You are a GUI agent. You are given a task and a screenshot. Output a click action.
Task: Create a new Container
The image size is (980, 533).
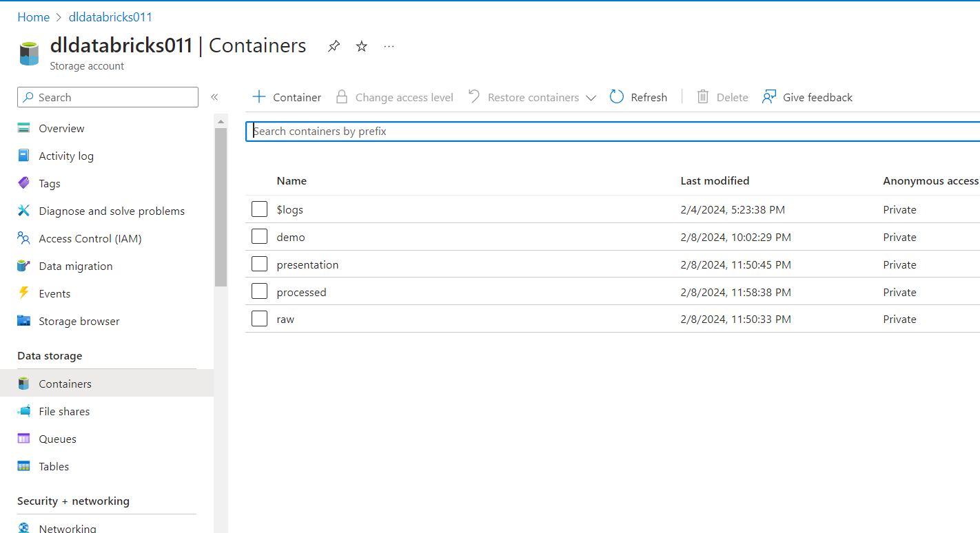[286, 97]
